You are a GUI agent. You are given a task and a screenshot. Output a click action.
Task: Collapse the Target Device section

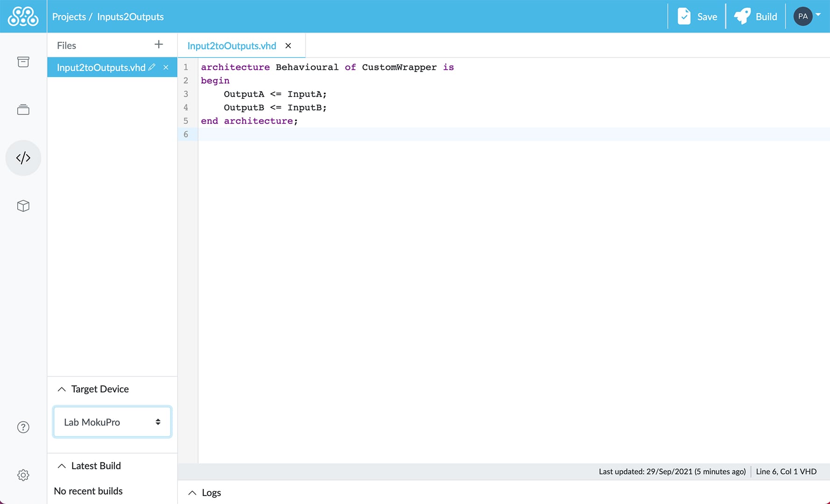62,389
